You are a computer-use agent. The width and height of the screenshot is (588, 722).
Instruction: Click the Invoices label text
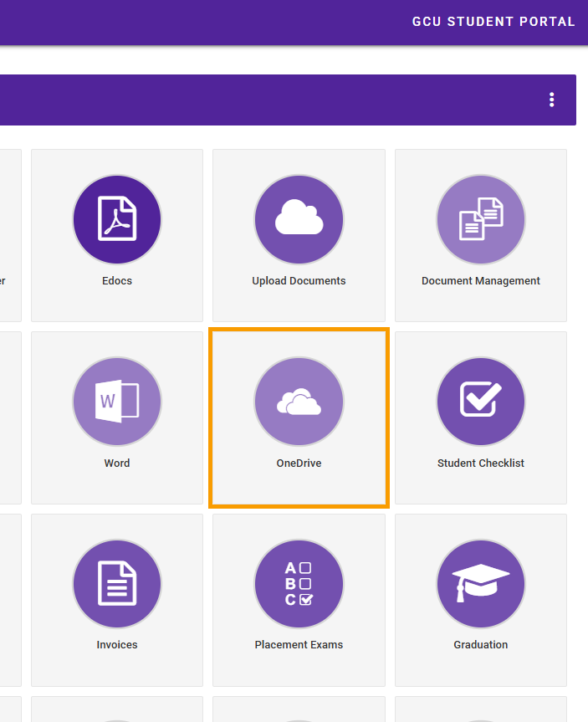coord(117,645)
